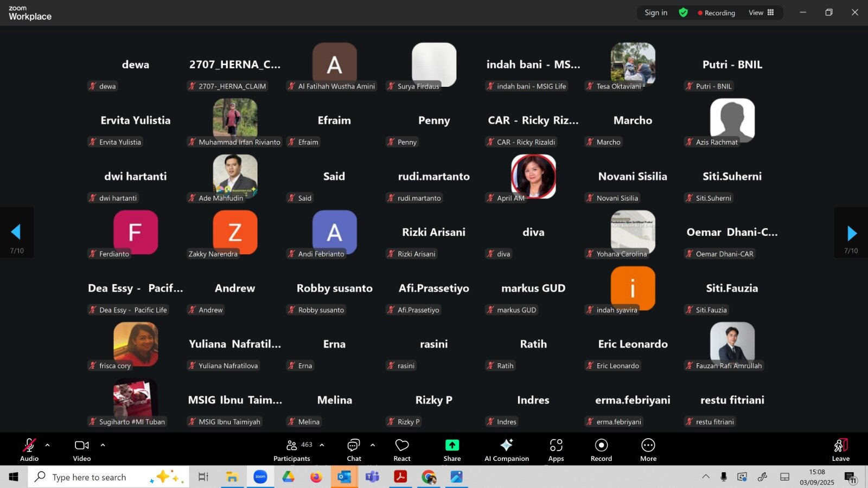Click the Record button
This screenshot has width=868, height=488.
tap(601, 450)
